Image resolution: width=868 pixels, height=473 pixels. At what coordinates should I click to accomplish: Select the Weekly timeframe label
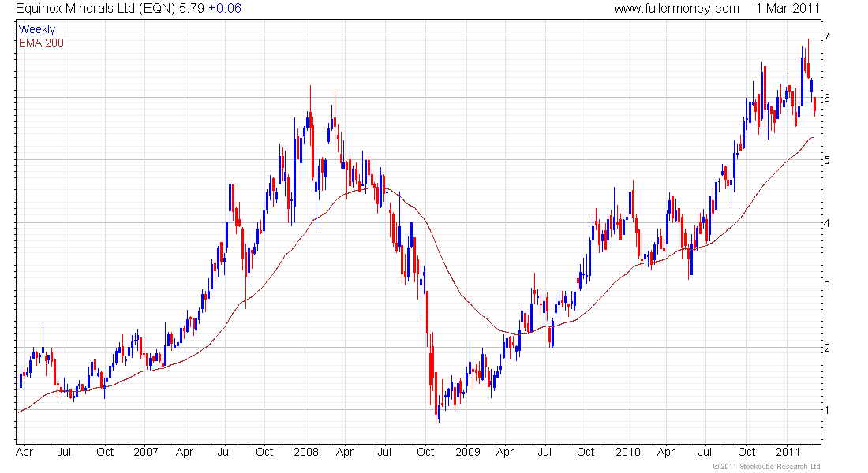click(37, 29)
